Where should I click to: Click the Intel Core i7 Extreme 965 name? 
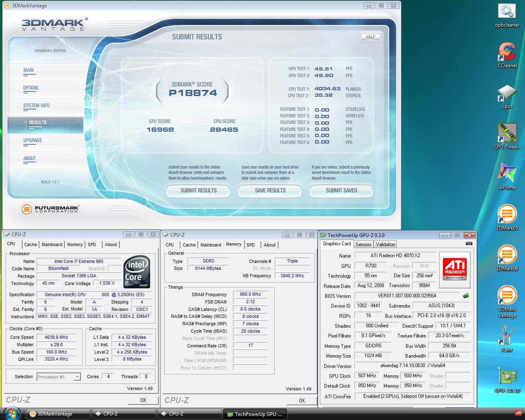pos(79,261)
